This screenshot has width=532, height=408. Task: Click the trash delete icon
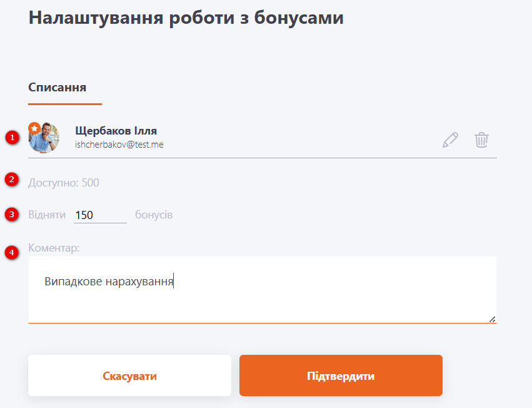(481, 140)
